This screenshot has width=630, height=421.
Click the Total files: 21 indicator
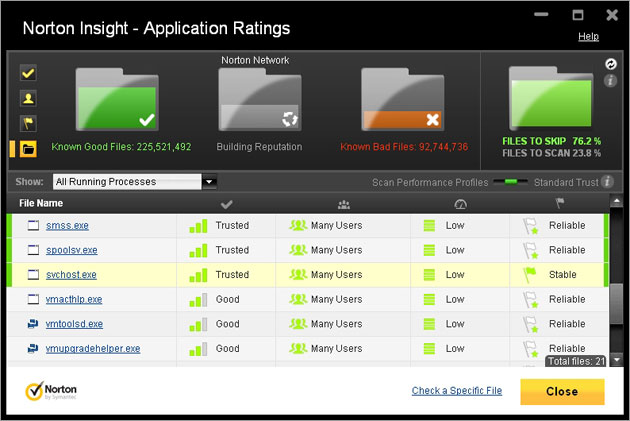(x=576, y=361)
